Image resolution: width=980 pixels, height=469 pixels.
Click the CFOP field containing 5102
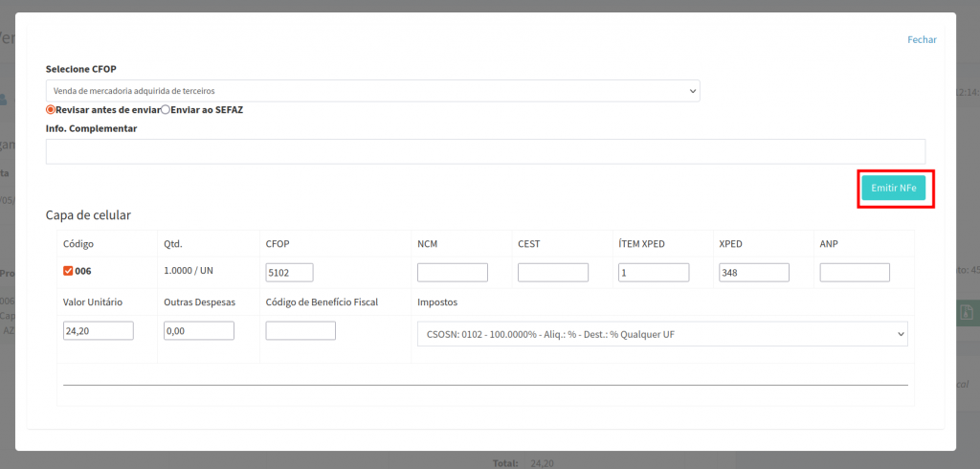click(x=290, y=273)
